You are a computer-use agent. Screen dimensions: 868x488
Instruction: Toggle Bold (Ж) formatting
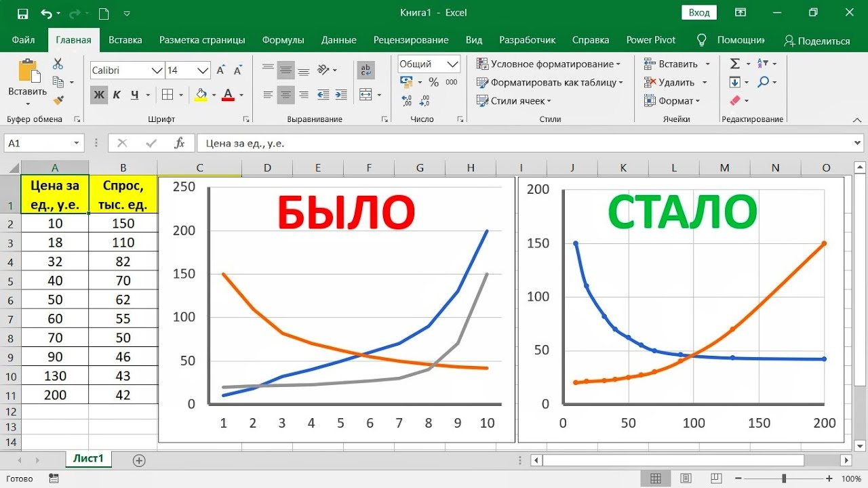[x=99, y=94]
